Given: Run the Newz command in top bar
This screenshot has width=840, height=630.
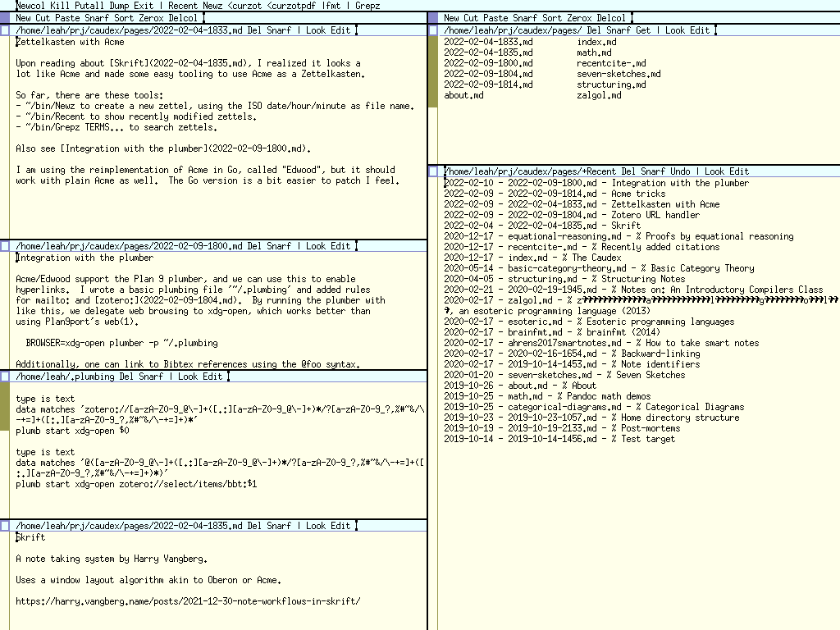Looking at the screenshot, I should (x=212, y=6).
